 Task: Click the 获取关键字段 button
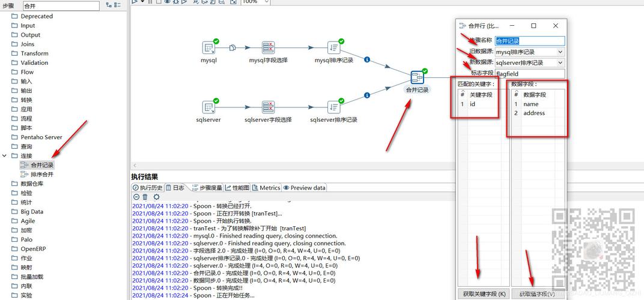click(x=484, y=294)
